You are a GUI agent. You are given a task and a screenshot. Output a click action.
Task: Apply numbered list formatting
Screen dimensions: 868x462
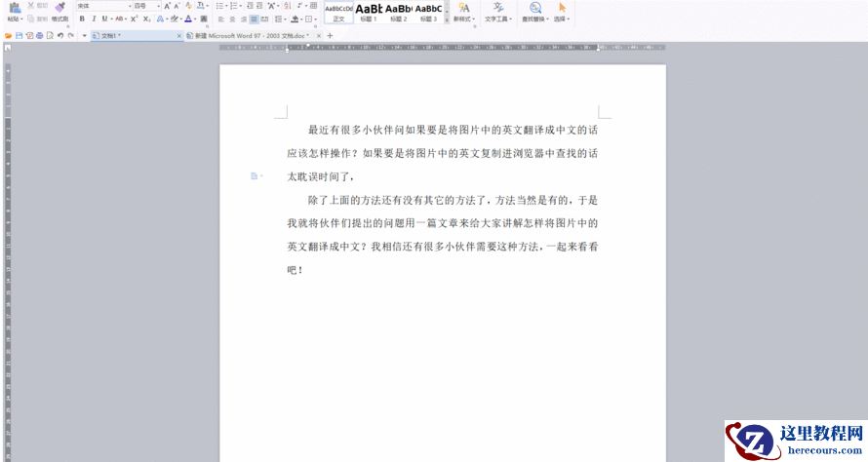point(234,6)
